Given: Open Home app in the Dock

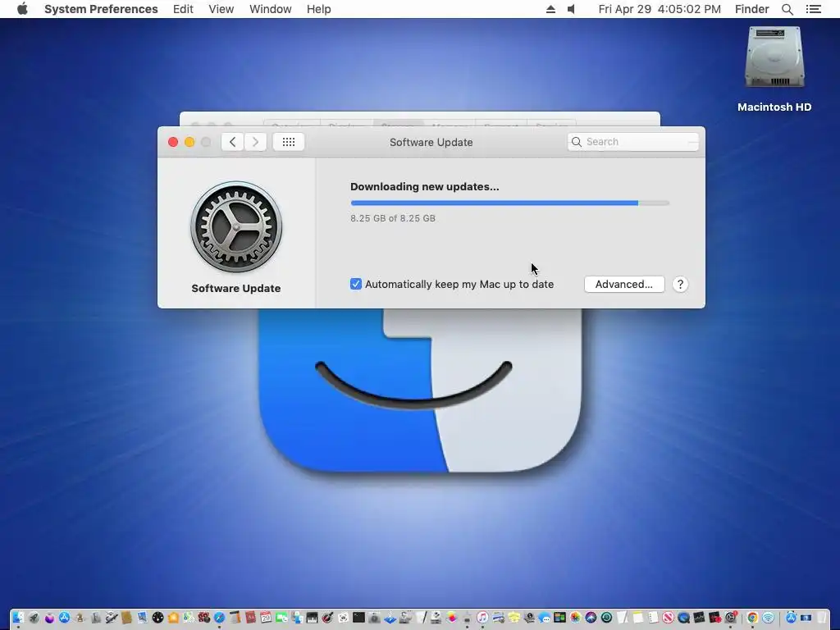Looking at the screenshot, I should point(173,618).
